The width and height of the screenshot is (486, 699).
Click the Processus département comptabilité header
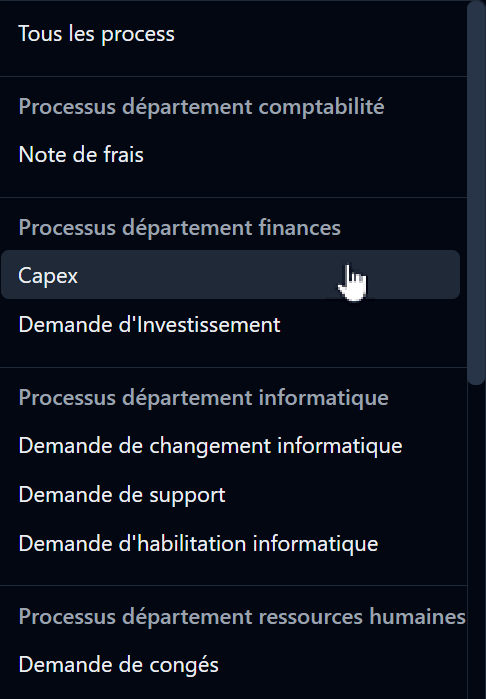(x=201, y=107)
